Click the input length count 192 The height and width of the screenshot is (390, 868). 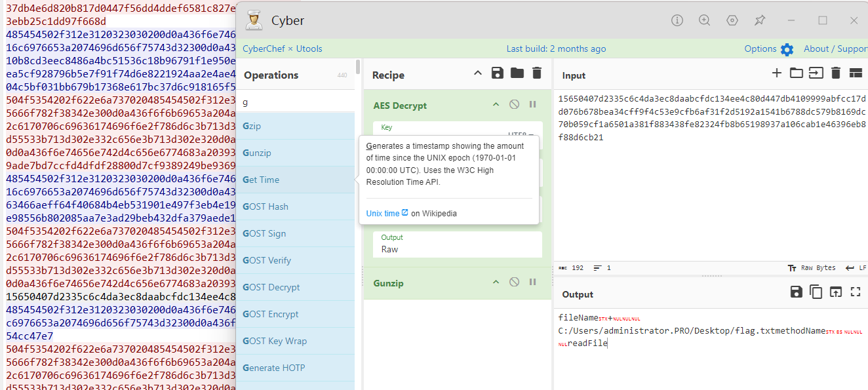(x=570, y=268)
